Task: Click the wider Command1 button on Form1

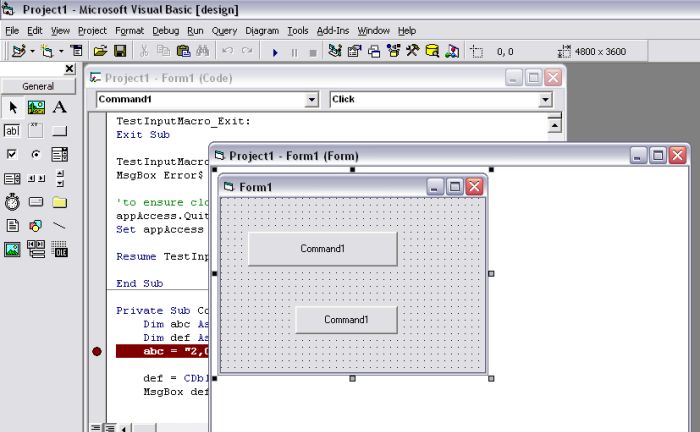Action: point(323,249)
